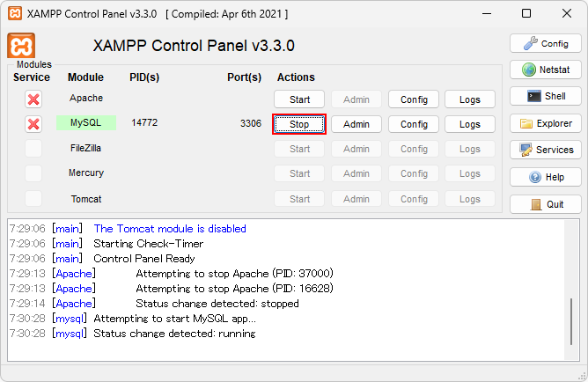Select the MySQL module label

click(x=86, y=122)
